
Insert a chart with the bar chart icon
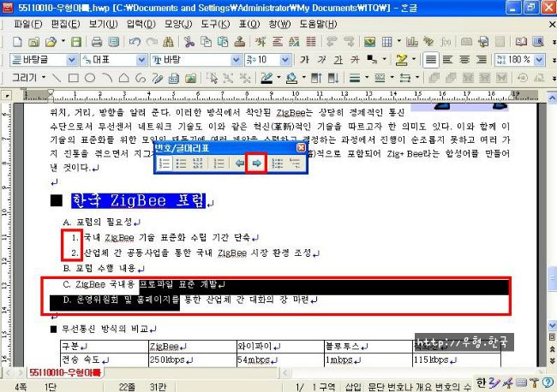(412, 42)
